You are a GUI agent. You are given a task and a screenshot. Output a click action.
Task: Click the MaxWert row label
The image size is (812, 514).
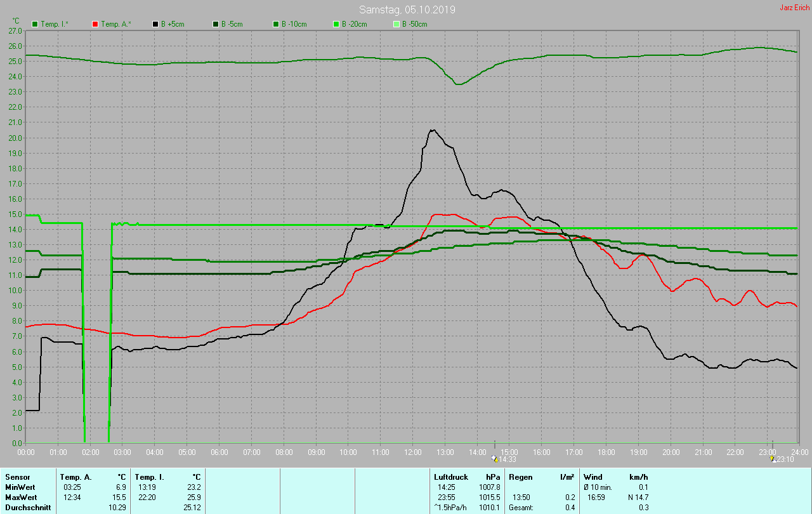point(21,497)
